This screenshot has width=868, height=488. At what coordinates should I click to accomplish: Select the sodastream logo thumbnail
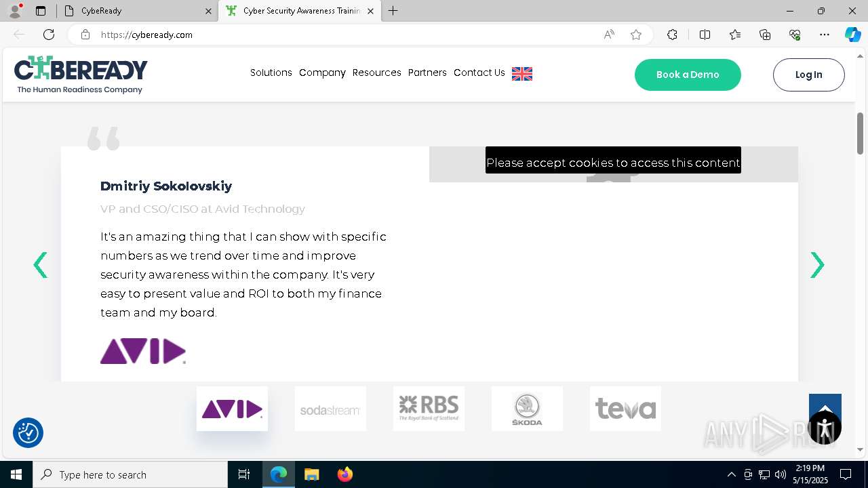tap(330, 409)
